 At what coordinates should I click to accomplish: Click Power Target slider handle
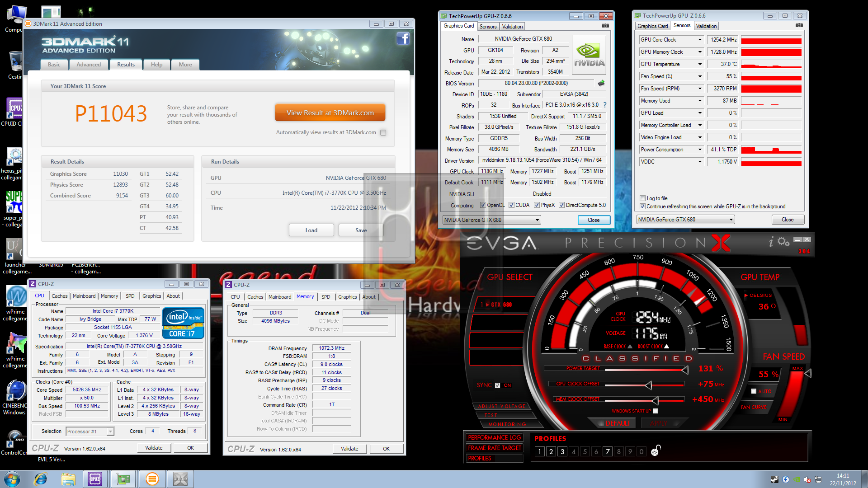coord(685,370)
